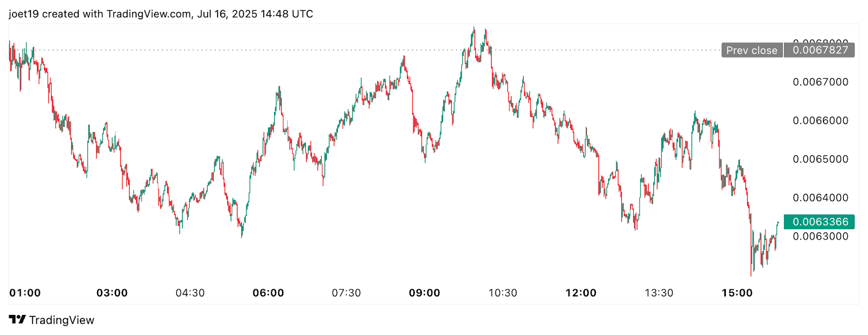The image size is (868, 335).
Task: Click the 09:00 time axis marker
Action: pos(424,293)
